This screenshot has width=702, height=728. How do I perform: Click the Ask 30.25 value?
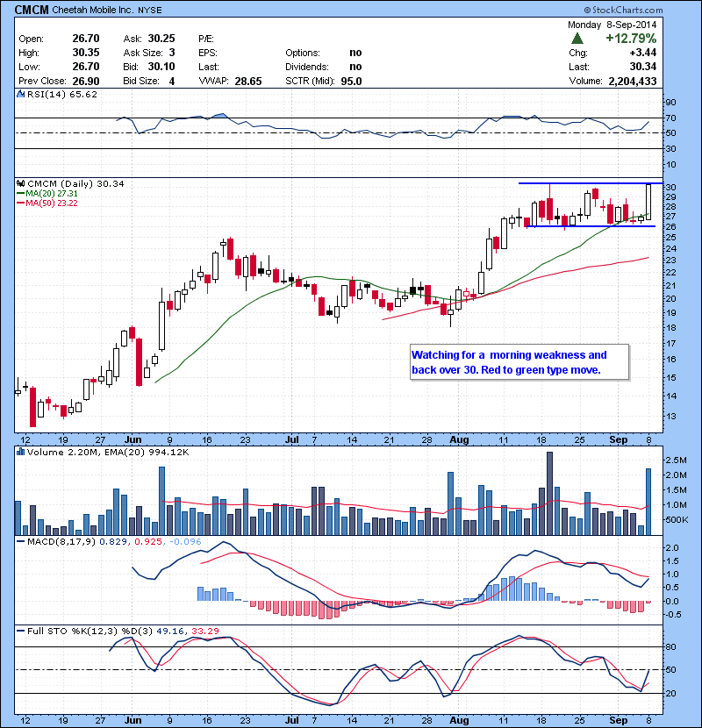[x=161, y=39]
